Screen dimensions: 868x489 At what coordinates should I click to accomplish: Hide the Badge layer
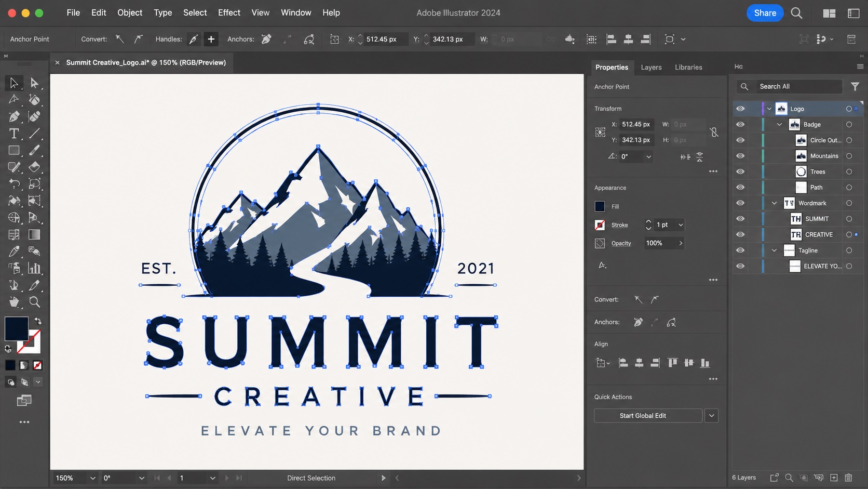(740, 124)
